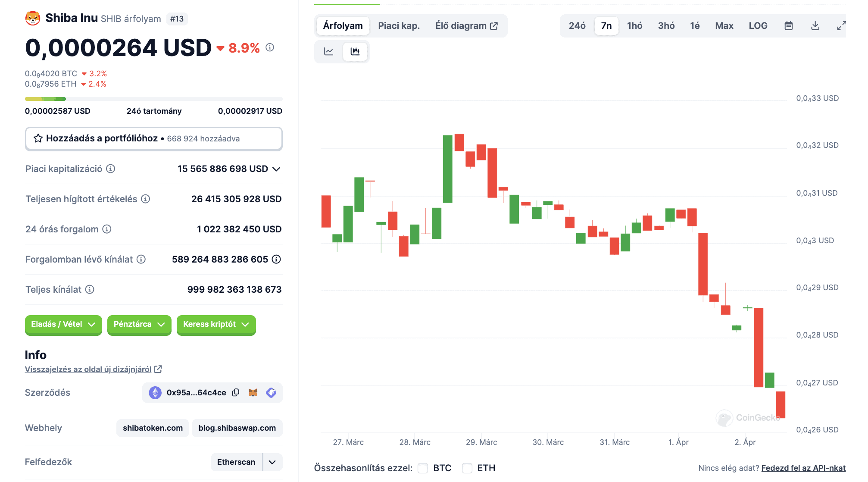Click the tall green candle on 29. Márc
868x482 pixels.
[x=448, y=169]
